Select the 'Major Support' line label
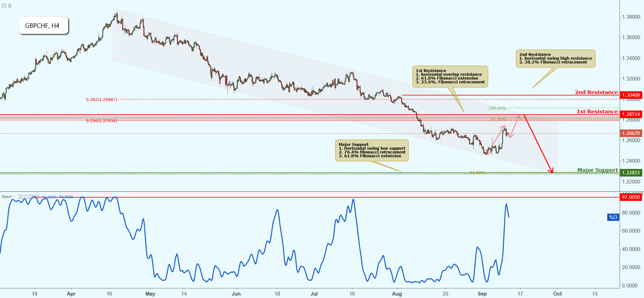 598,170
